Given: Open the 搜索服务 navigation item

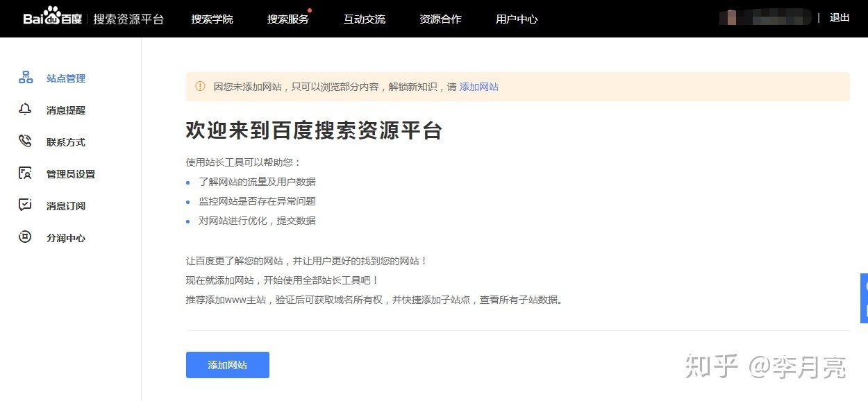Looking at the screenshot, I should pyautogui.click(x=287, y=19).
